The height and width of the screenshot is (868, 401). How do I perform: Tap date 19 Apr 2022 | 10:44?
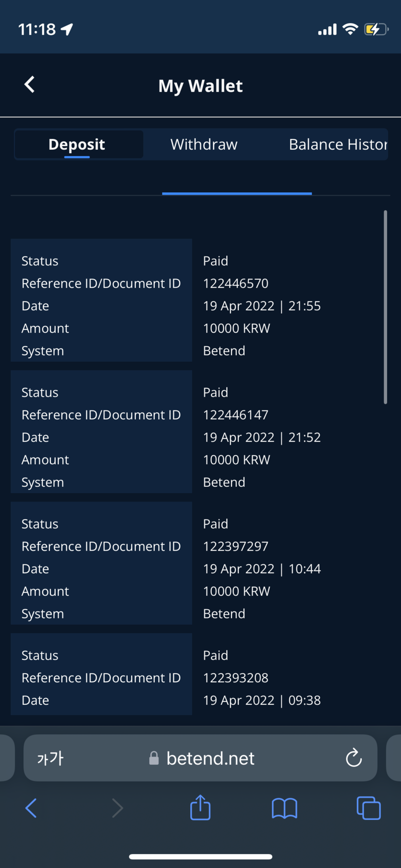click(x=262, y=569)
